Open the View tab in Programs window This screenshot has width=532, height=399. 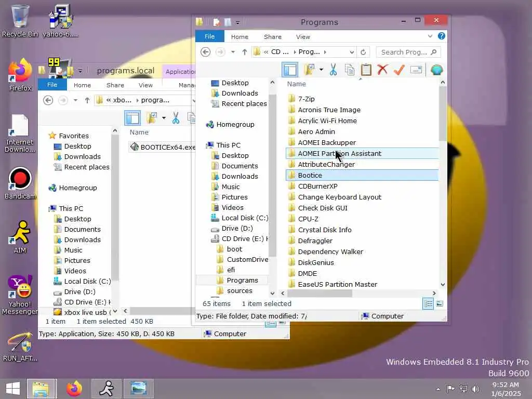click(303, 37)
